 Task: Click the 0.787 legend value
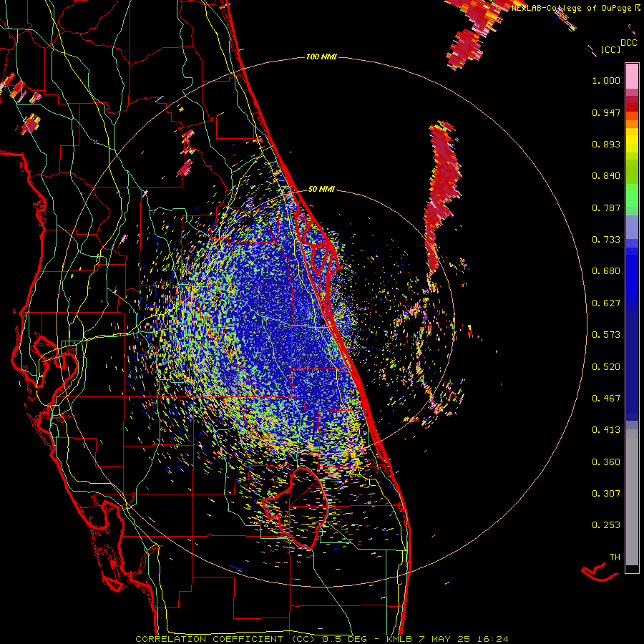coord(606,208)
